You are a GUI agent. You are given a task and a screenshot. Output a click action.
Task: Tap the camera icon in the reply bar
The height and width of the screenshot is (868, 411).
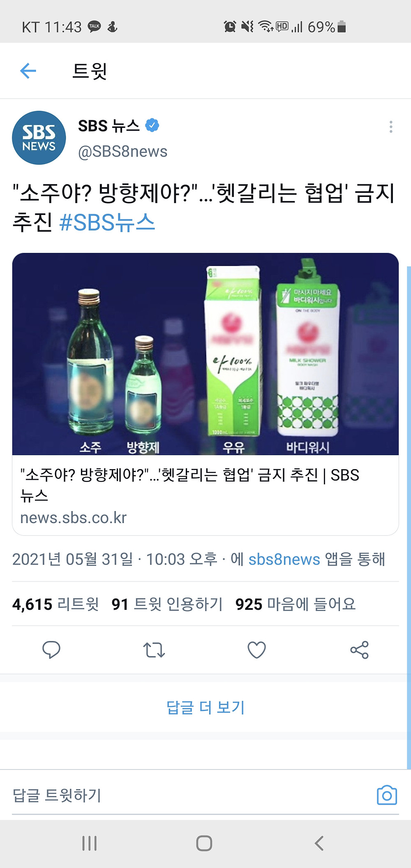click(x=387, y=795)
